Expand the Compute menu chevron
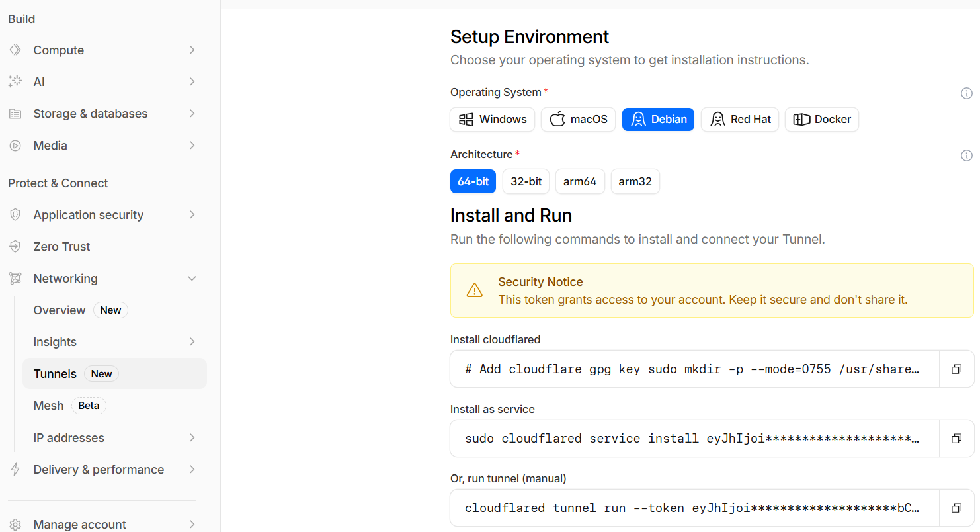 click(192, 50)
